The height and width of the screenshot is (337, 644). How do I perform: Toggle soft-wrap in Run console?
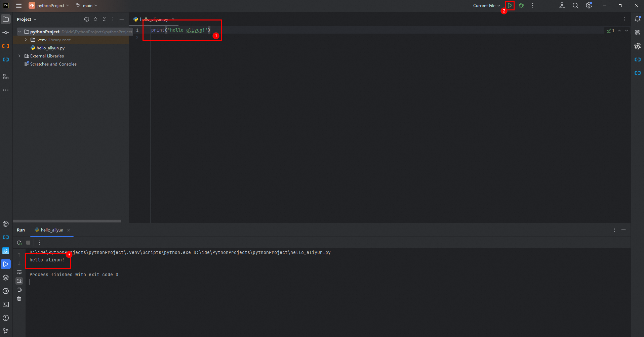[x=19, y=272]
